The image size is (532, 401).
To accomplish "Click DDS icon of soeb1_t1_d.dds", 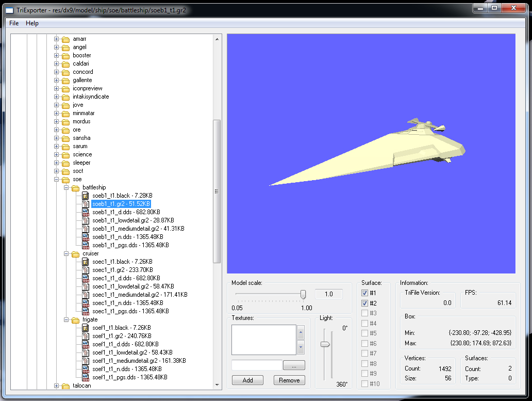I will tap(86, 212).
